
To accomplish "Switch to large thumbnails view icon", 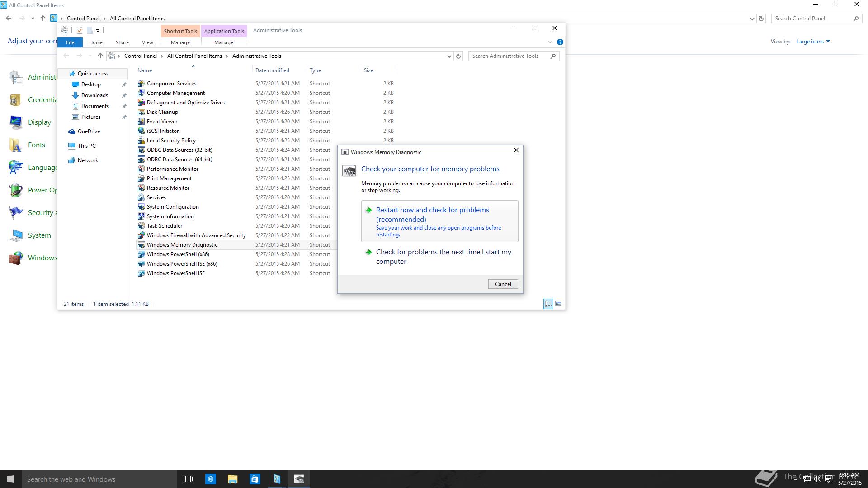I will pyautogui.click(x=558, y=304).
